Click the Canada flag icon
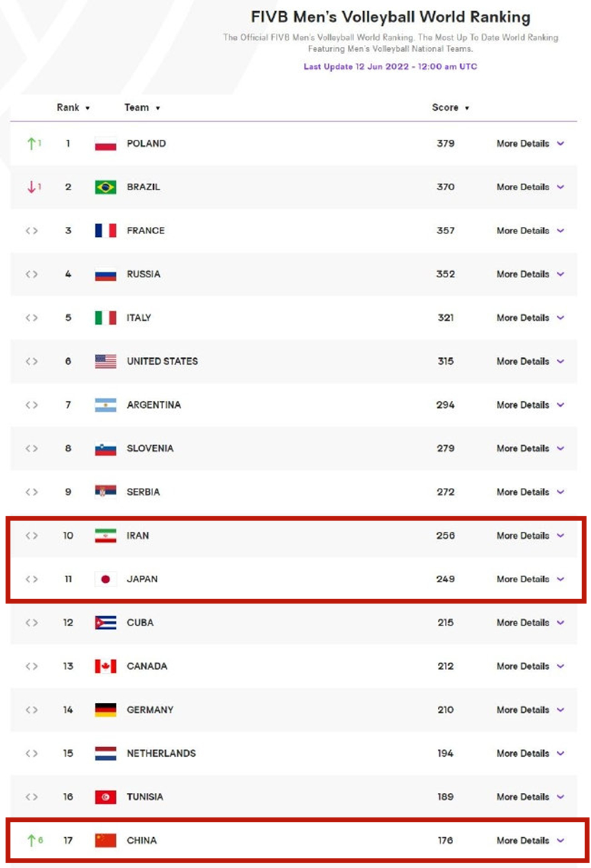This screenshot has height=868, width=591. click(105, 666)
